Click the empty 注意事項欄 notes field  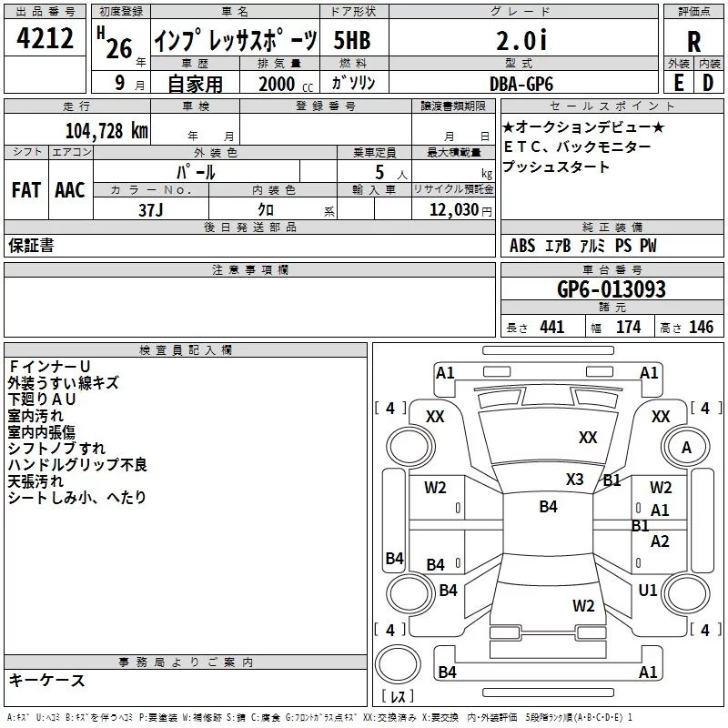(249, 307)
